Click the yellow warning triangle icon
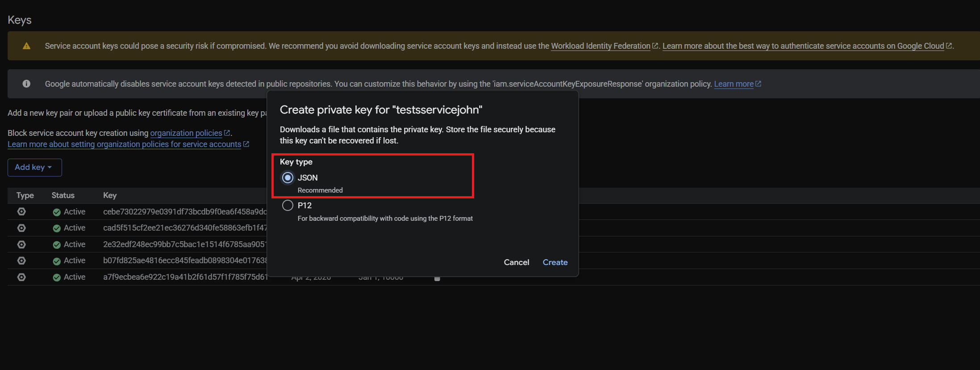Screen dimensions: 980x370 (27, 46)
